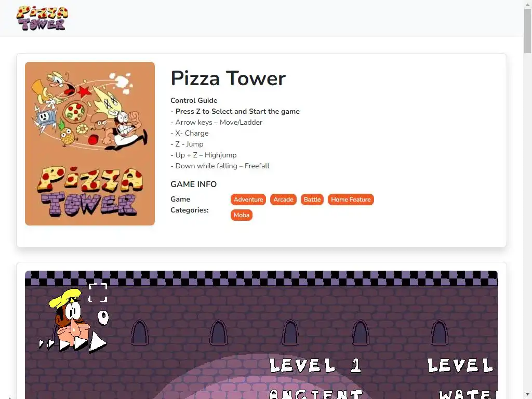Click the rightmost arched window in brick wall
The width and height of the screenshot is (532, 399).
pos(440,333)
